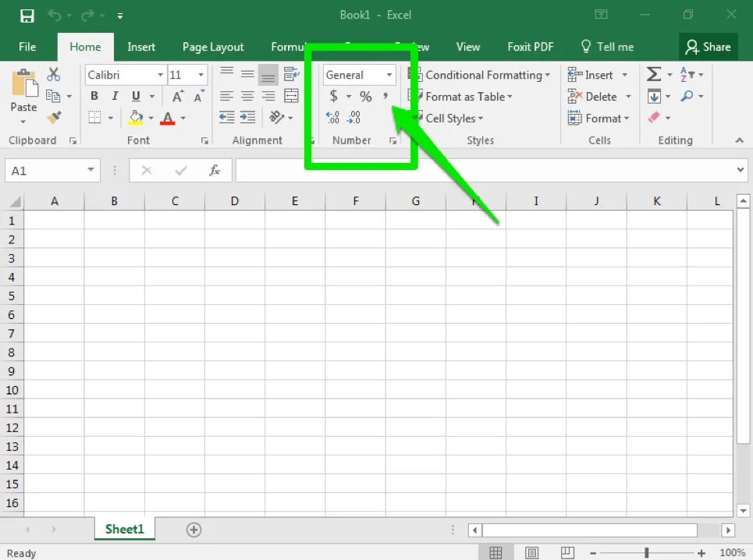
Task: Click the Clear eraser icon
Action: click(x=654, y=117)
